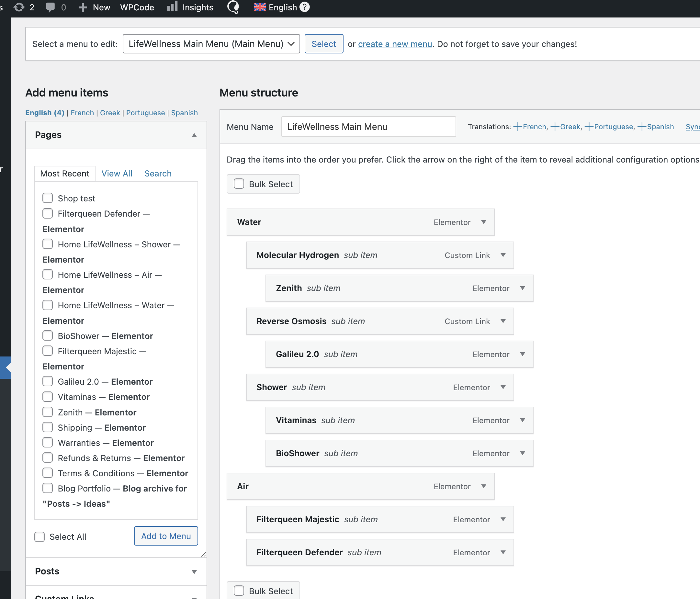Add French translation plus icon
The height and width of the screenshot is (599, 700).
(x=517, y=127)
